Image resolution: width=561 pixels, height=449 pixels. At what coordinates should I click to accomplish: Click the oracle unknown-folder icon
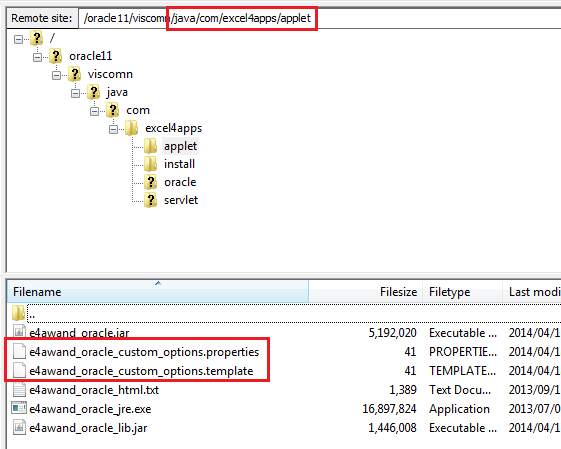click(150, 182)
